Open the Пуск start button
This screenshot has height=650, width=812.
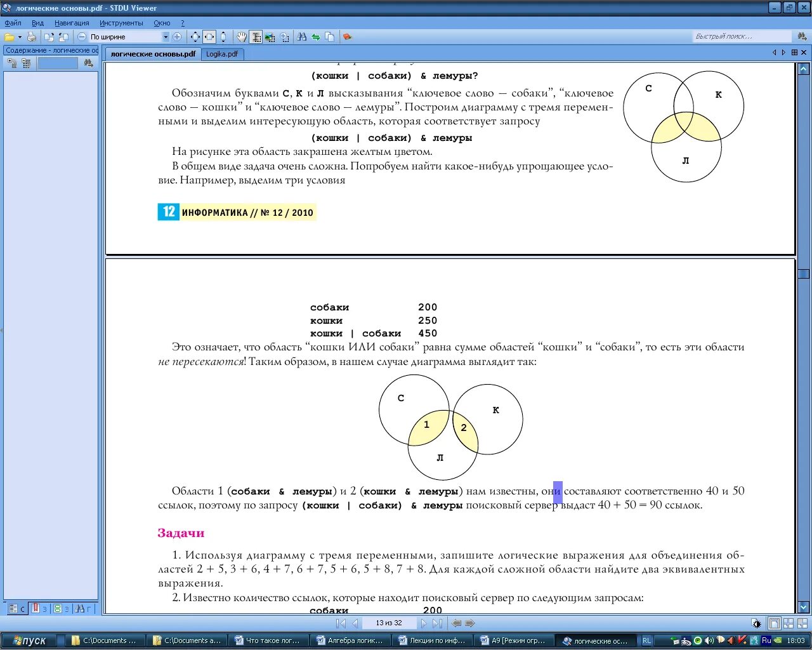[x=30, y=640]
